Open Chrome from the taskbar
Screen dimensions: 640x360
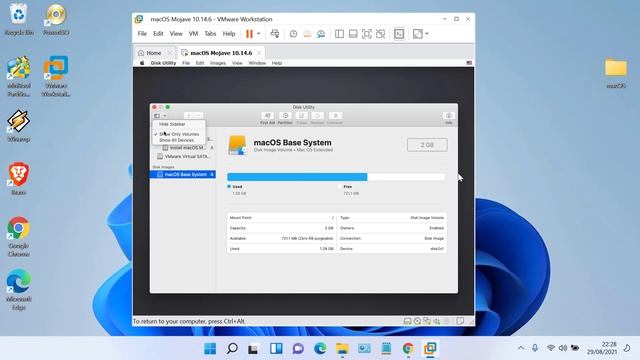coord(408,349)
